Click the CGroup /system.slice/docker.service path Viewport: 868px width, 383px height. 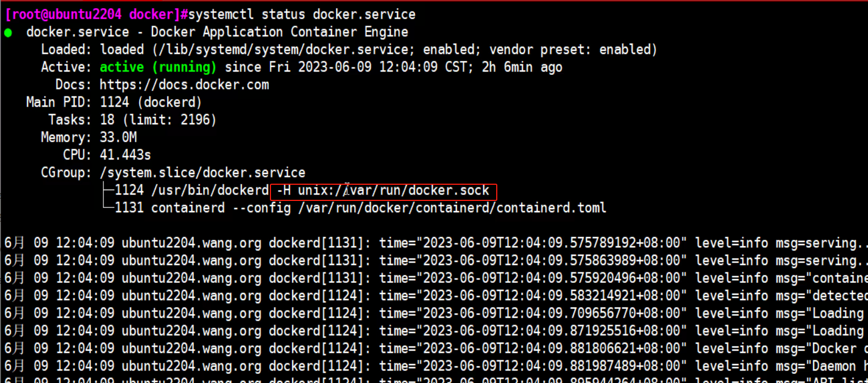[x=203, y=173]
